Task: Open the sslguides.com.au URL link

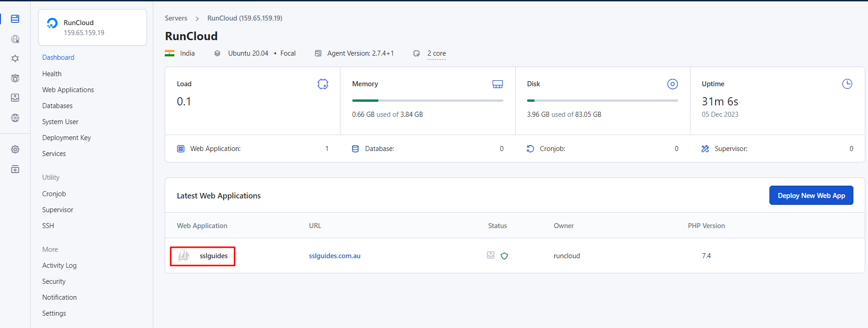Action: tap(335, 256)
